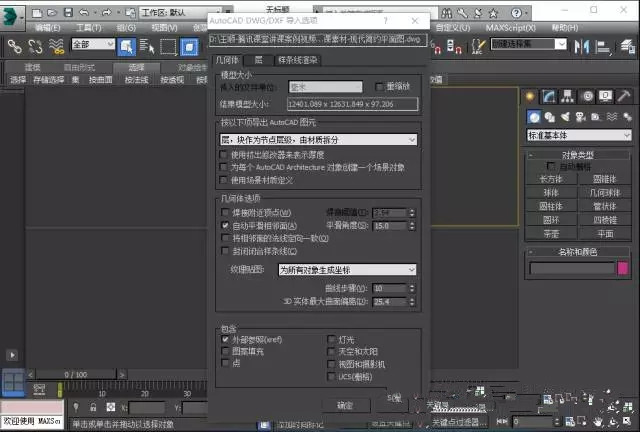Collapse the 名称和颜色 rollout
Image resolution: width=640 pixels, height=432 pixels.
coord(578,252)
